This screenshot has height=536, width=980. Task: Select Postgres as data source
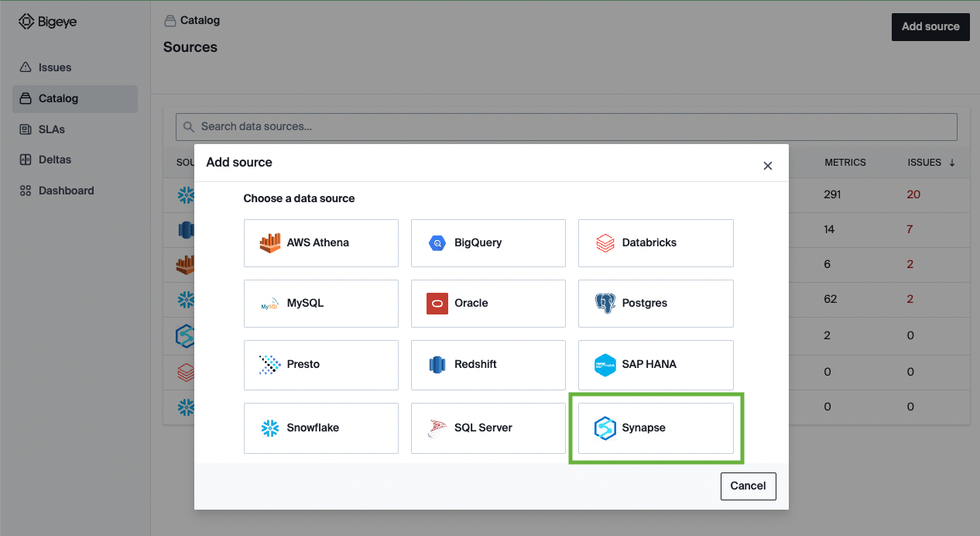tap(656, 303)
